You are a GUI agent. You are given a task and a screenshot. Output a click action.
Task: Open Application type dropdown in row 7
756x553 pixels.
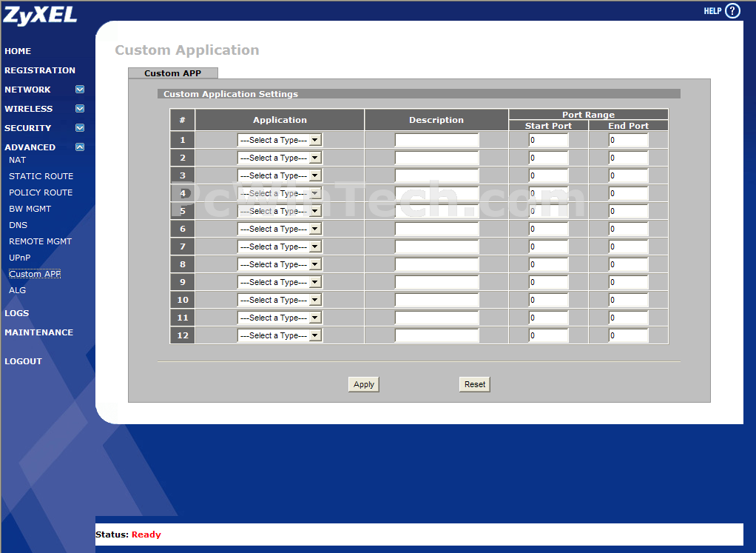click(280, 247)
